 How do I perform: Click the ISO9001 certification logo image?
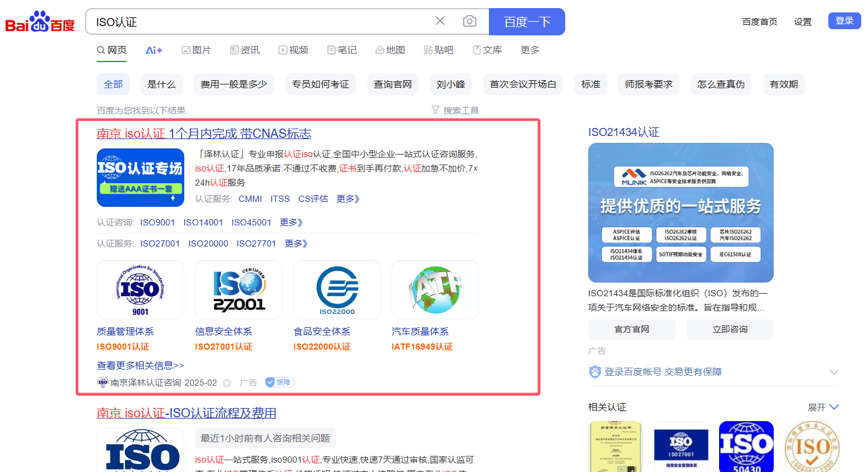(x=140, y=289)
